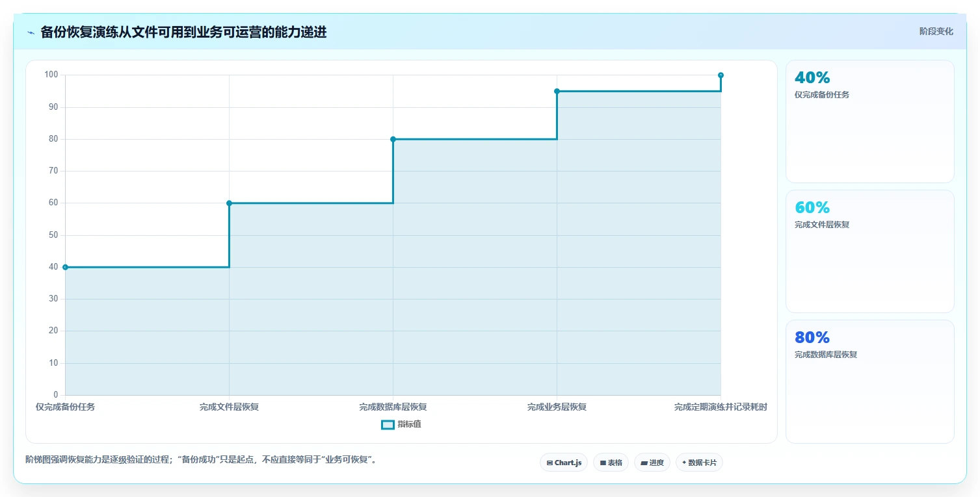The width and height of the screenshot is (980, 497).
Task: Open the 80% 完成数据库层恢复 card
Action: [x=869, y=381]
